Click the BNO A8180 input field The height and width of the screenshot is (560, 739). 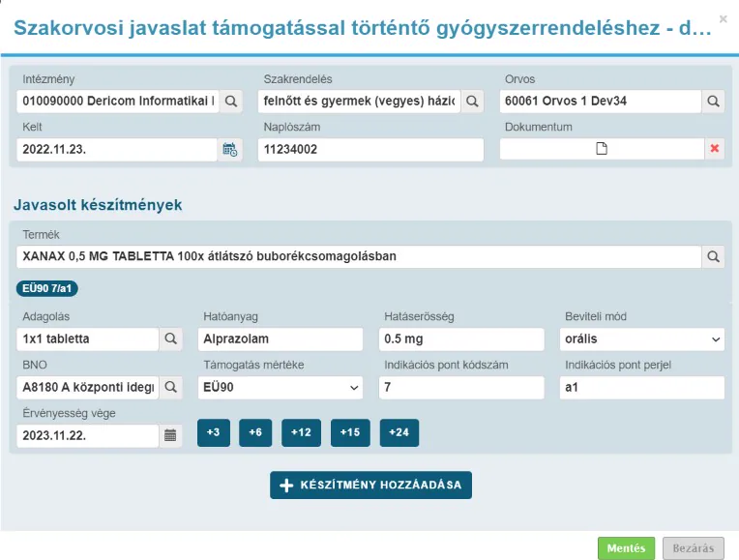tap(88, 388)
